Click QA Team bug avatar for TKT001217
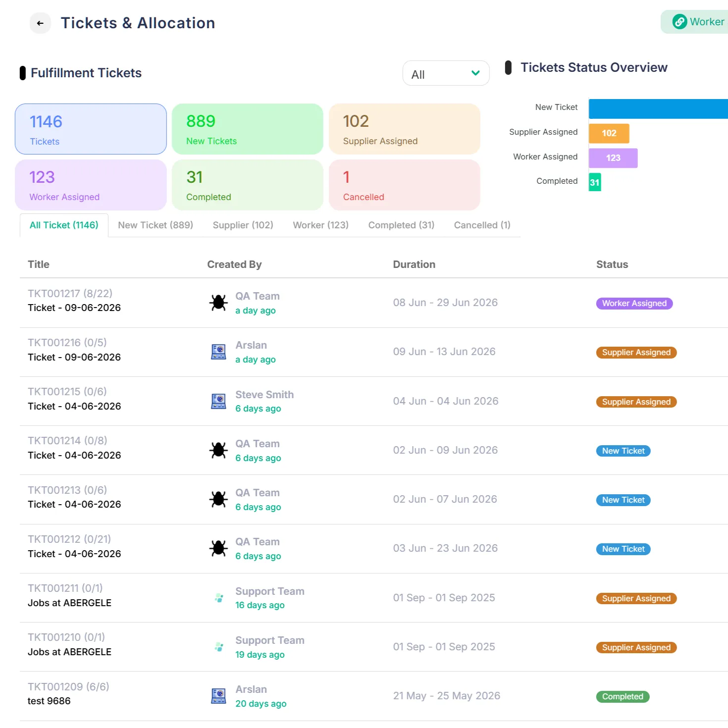Screen dimensions: 728x728 pyautogui.click(x=218, y=303)
